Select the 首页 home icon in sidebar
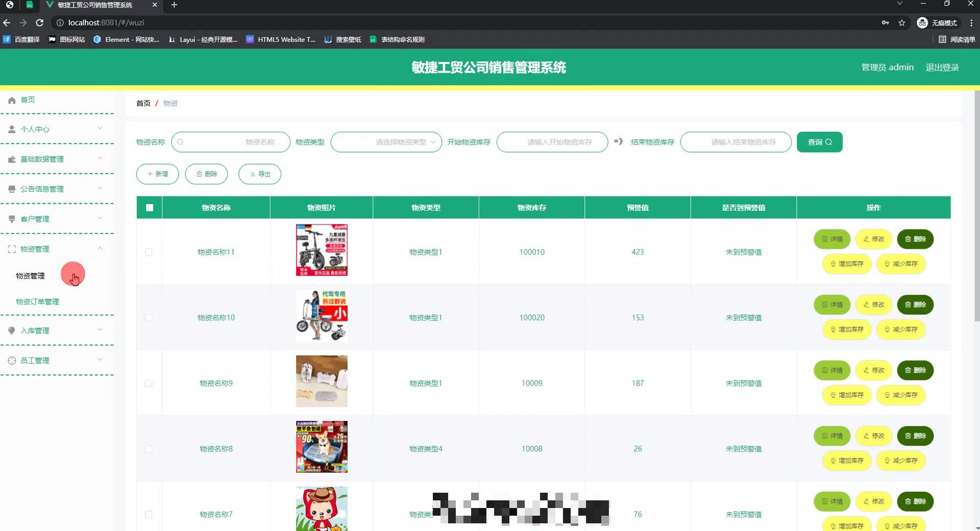The height and width of the screenshot is (531, 980). coord(11,100)
